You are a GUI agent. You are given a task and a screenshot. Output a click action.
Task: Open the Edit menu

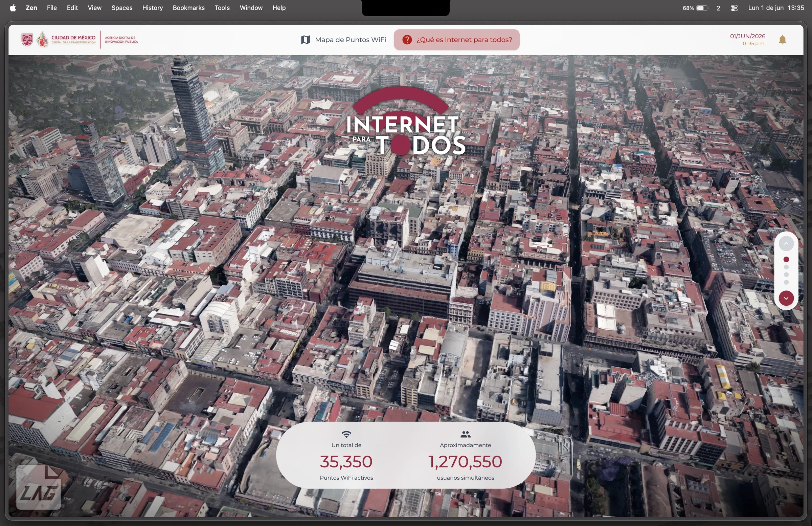point(72,8)
